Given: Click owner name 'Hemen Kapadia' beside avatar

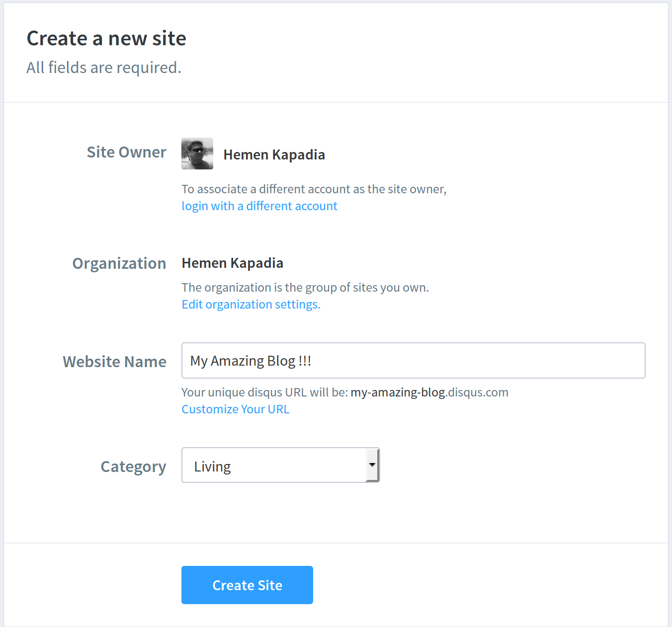Looking at the screenshot, I should (x=274, y=155).
